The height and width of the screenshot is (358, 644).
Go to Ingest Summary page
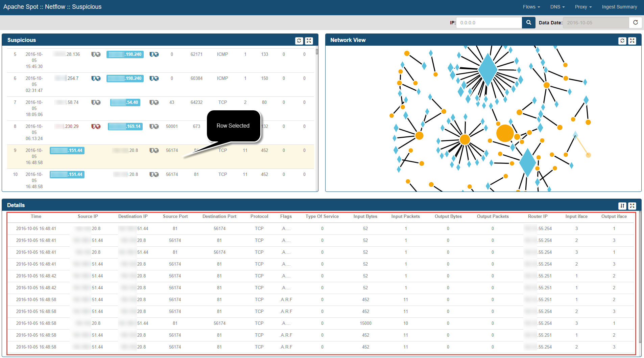point(619,7)
